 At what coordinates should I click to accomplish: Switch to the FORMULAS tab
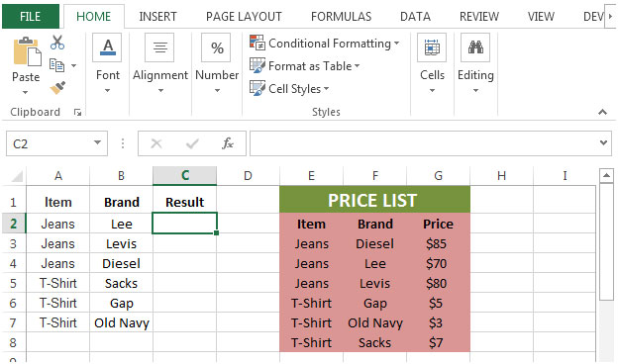(341, 17)
